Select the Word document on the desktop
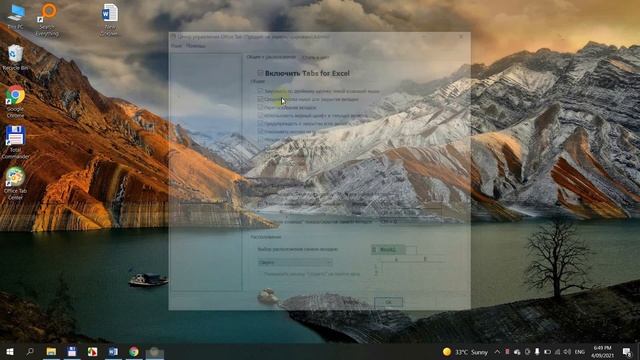Image resolution: width=640 pixels, height=360 pixels. click(109, 20)
